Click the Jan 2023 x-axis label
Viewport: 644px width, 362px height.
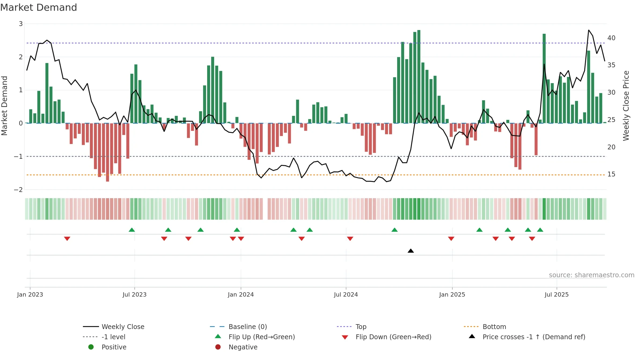[x=30, y=294]
